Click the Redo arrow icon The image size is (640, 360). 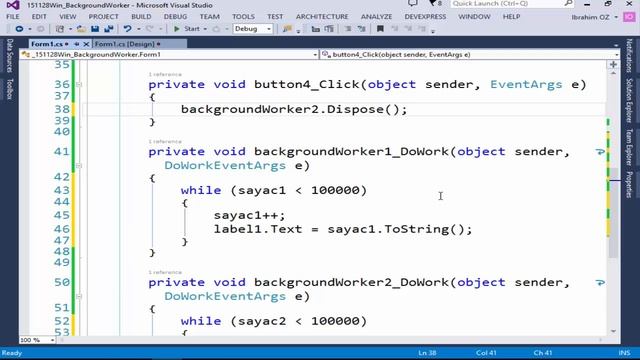(x=149, y=29)
